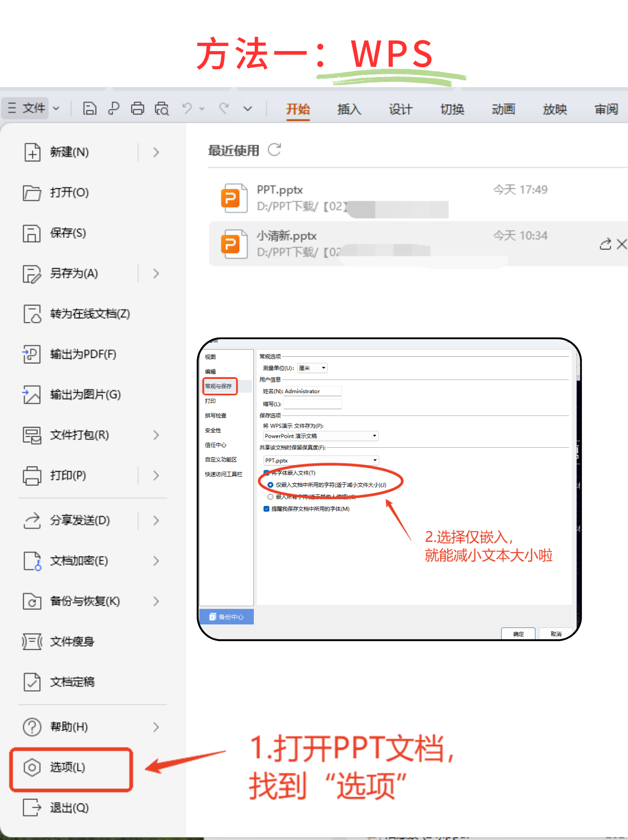The height and width of the screenshot is (840, 628).
Task: Click the 备份中心 button in the options dialog
Action: (x=227, y=617)
